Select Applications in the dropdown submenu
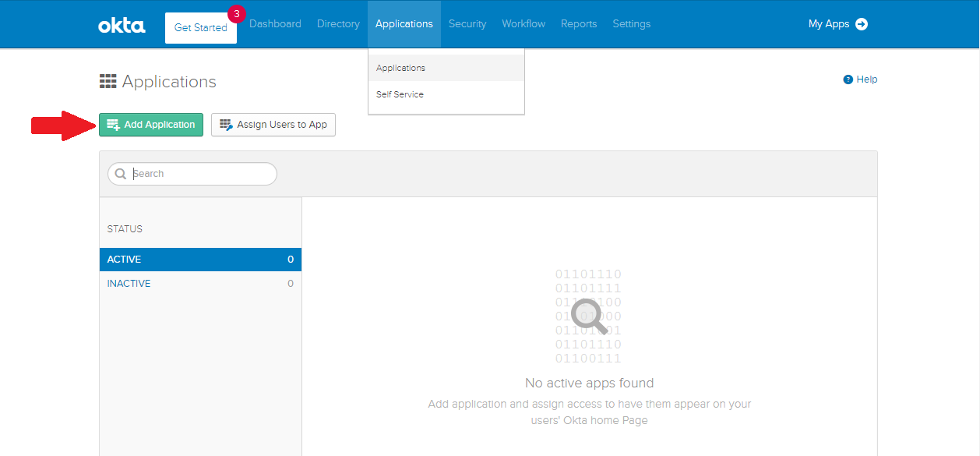Screen dimensions: 980x456 pyautogui.click(x=446, y=68)
